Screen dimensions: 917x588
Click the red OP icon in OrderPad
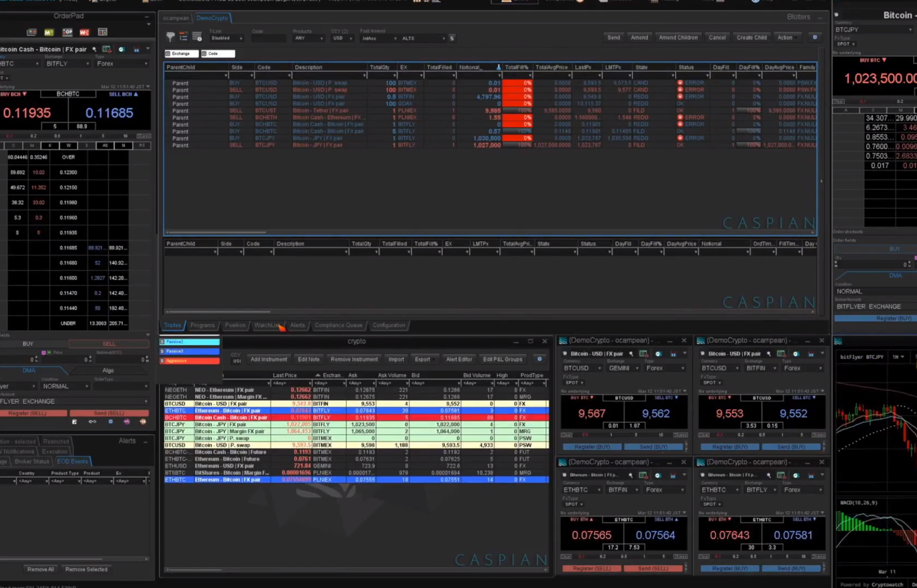click(67, 32)
